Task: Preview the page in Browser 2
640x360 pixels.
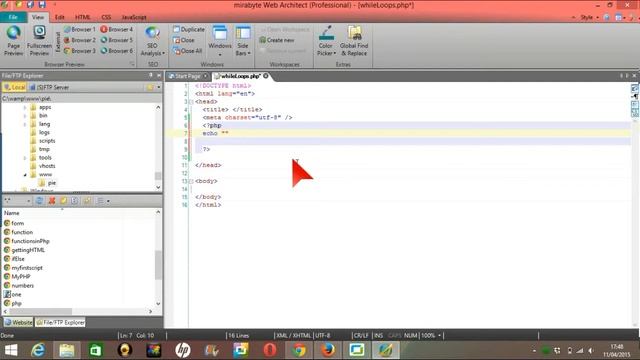Action: (x=80, y=40)
